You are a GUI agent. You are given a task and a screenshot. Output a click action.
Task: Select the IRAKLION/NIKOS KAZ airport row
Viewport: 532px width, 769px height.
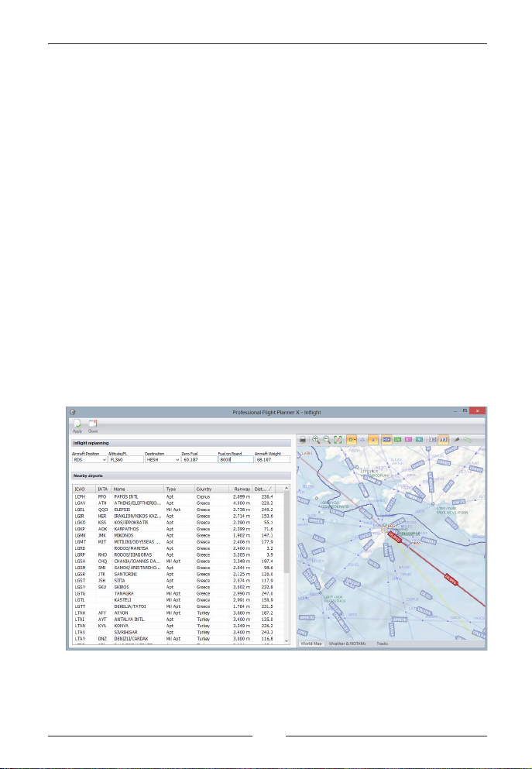click(x=178, y=516)
